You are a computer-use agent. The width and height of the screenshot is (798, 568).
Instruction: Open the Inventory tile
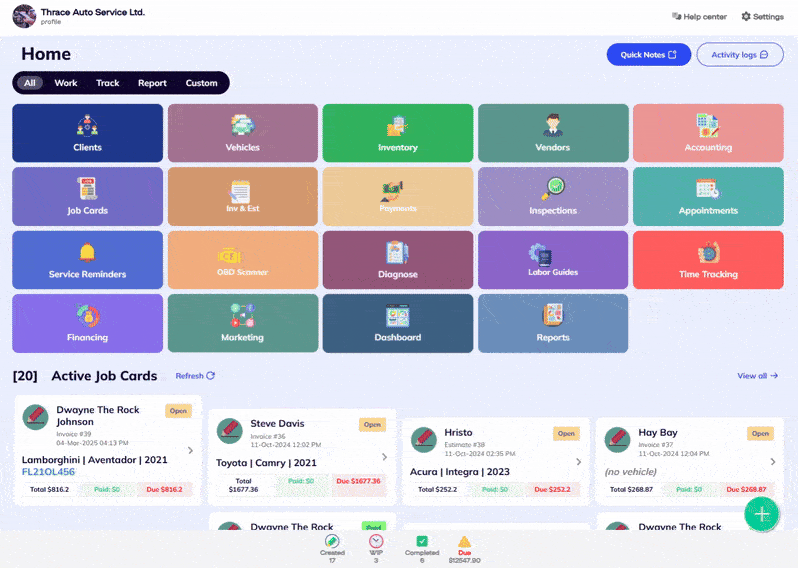[x=398, y=133]
